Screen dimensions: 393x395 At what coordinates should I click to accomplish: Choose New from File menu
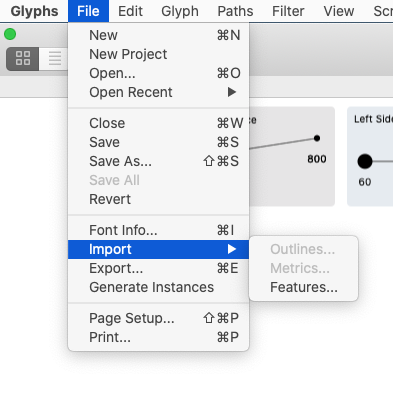pyautogui.click(x=158, y=35)
